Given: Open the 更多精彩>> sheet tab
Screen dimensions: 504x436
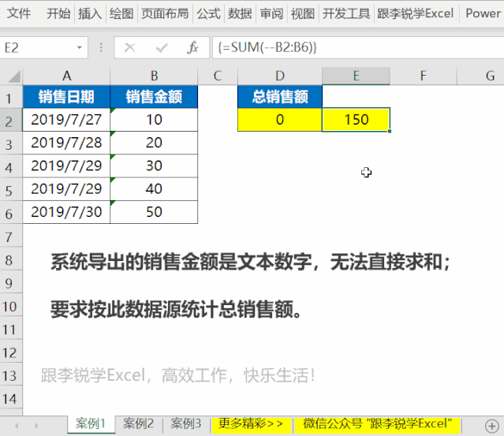Looking at the screenshot, I should tap(251, 424).
